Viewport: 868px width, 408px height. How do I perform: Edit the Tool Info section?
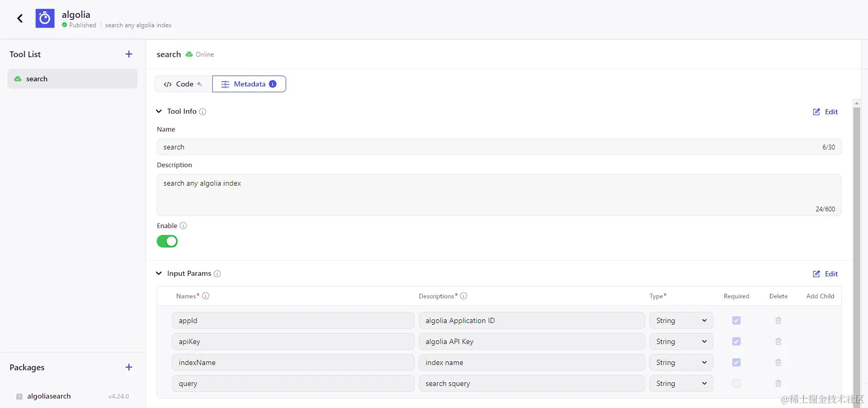[826, 112]
